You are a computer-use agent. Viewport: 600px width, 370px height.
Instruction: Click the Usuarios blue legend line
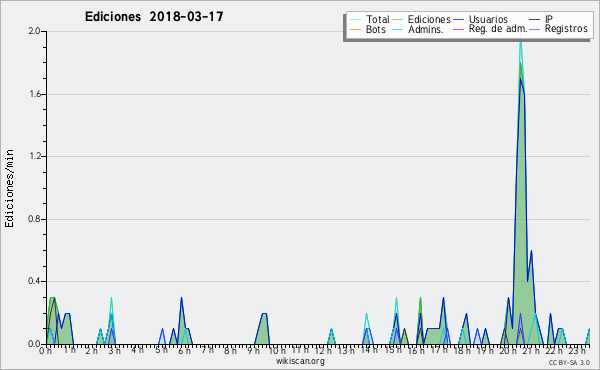pos(458,20)
